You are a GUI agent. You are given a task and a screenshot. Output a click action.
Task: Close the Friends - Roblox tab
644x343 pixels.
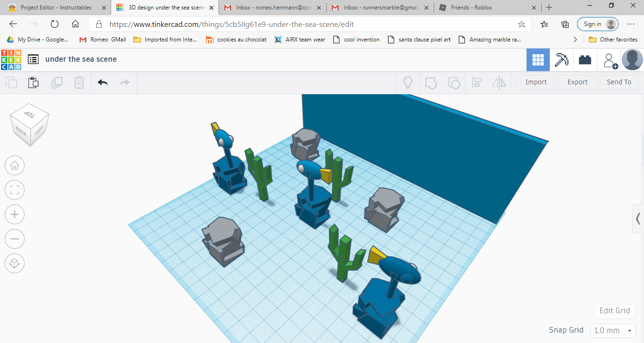tap(534, 8)
